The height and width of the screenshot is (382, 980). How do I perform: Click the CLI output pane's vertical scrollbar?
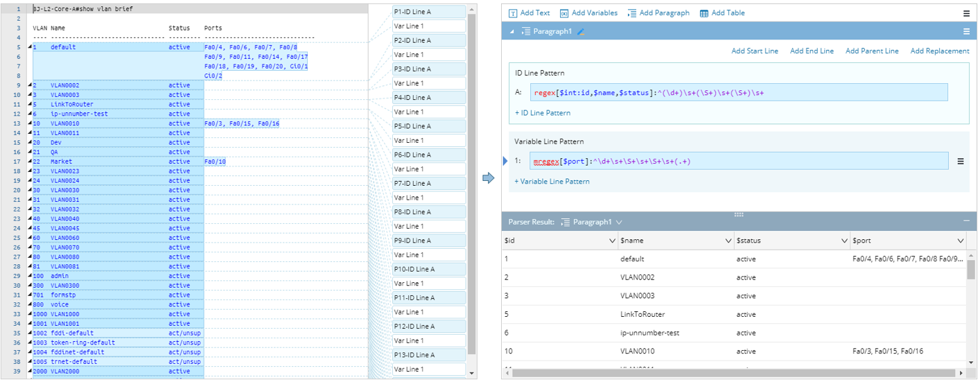(x=472, y=184)
